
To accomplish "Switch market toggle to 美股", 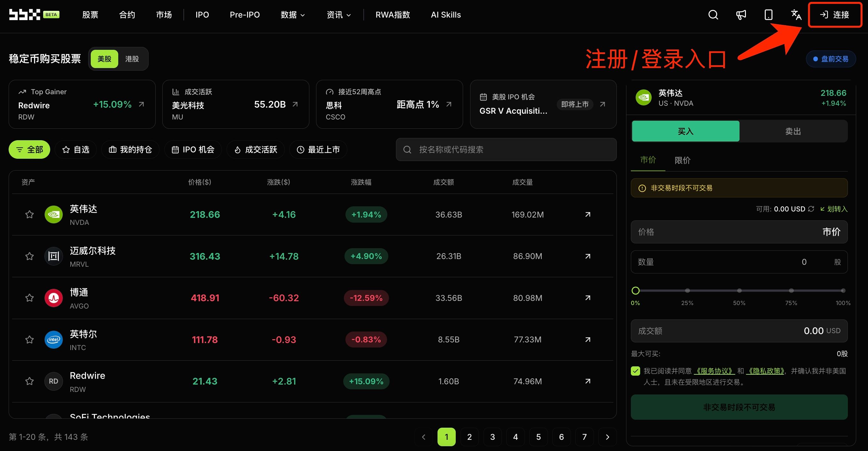I will [105, 59].
